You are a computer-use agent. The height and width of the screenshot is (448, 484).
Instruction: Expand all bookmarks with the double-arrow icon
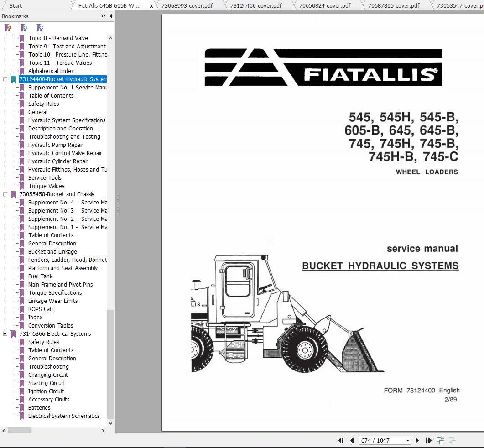[104, 16]
